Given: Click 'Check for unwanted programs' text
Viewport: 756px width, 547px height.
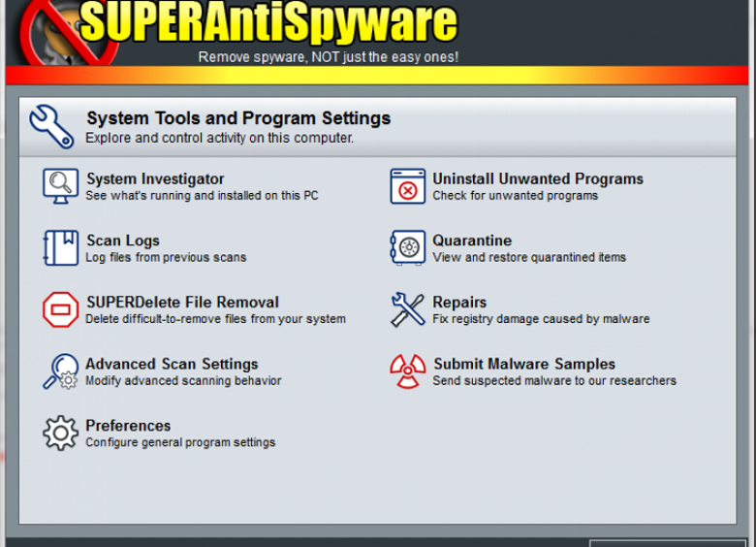Looking at the screenshot, I should [x=515, y=196].
